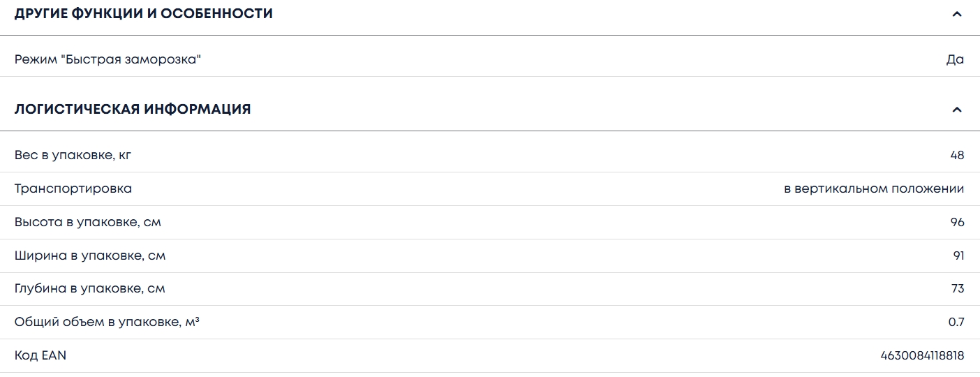Viewport: 980px width, 377px height.
Task: Click the "Высота в упаковке, см" label
Action: (x=88, y=222)
